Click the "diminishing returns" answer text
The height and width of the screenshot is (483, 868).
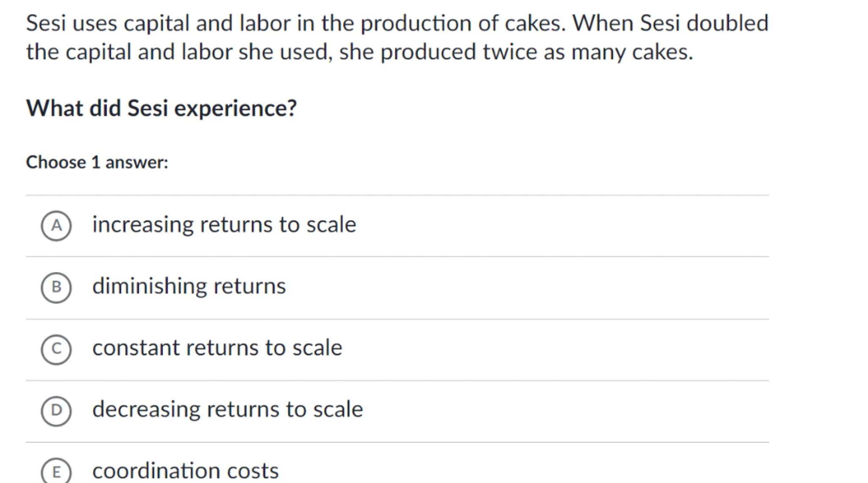pos(189,286)
